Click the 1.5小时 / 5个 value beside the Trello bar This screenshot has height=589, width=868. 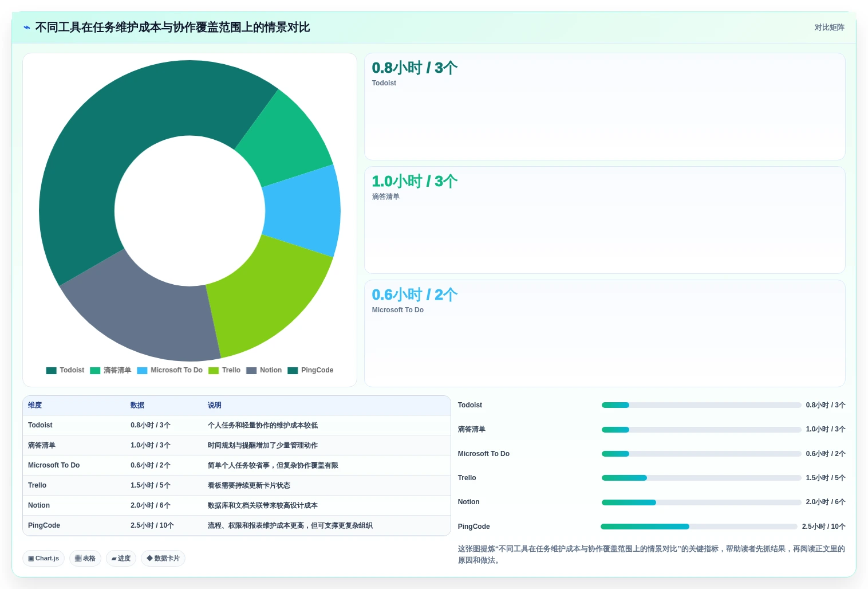pos(826,478)
